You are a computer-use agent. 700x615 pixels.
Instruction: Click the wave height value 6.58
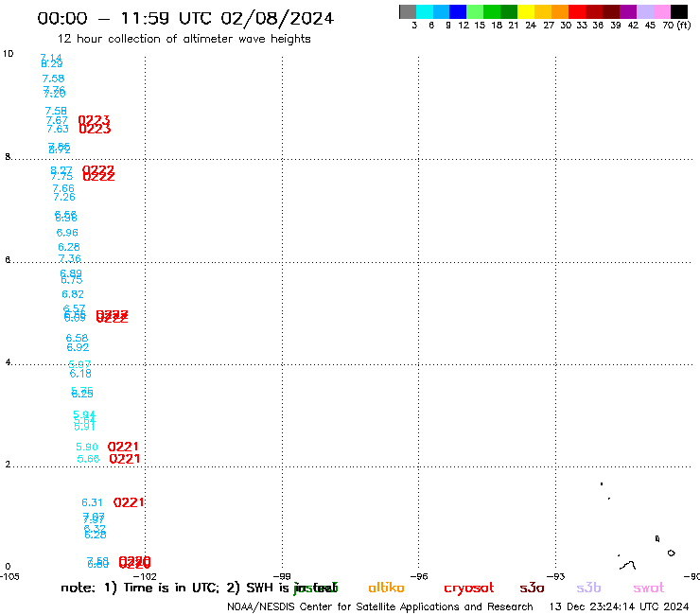pos(78,338)
